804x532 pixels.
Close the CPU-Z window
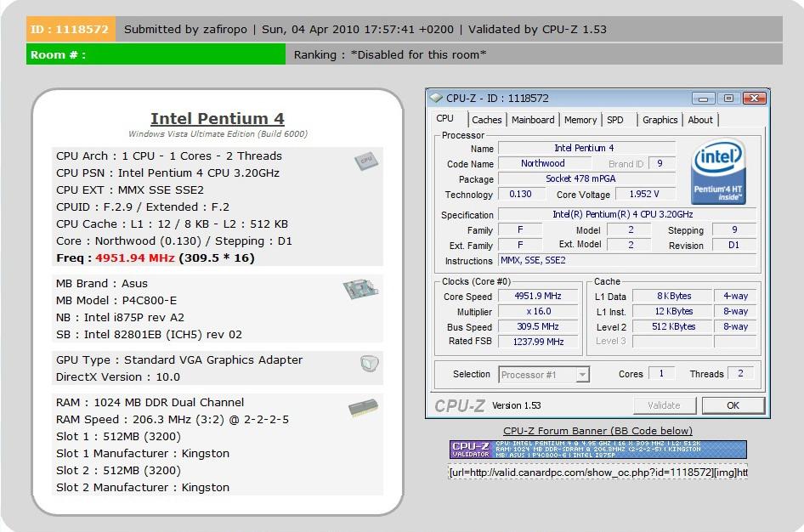(754, 98)
